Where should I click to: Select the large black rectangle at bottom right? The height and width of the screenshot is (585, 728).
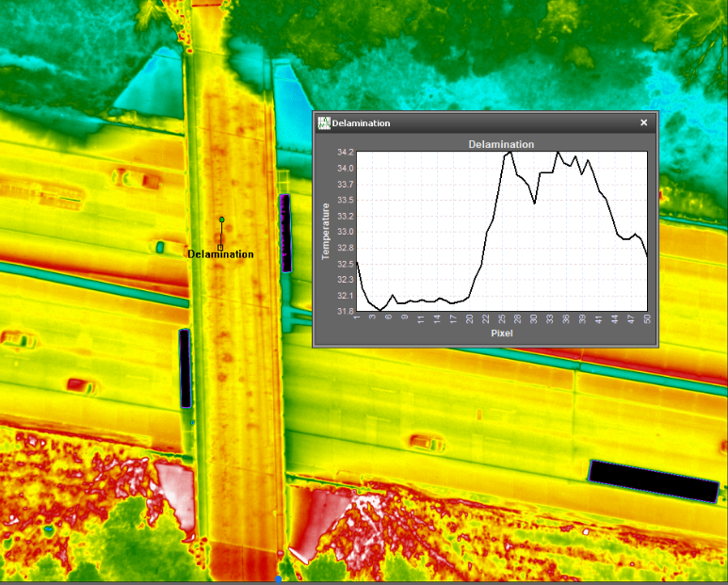point(654,480)
